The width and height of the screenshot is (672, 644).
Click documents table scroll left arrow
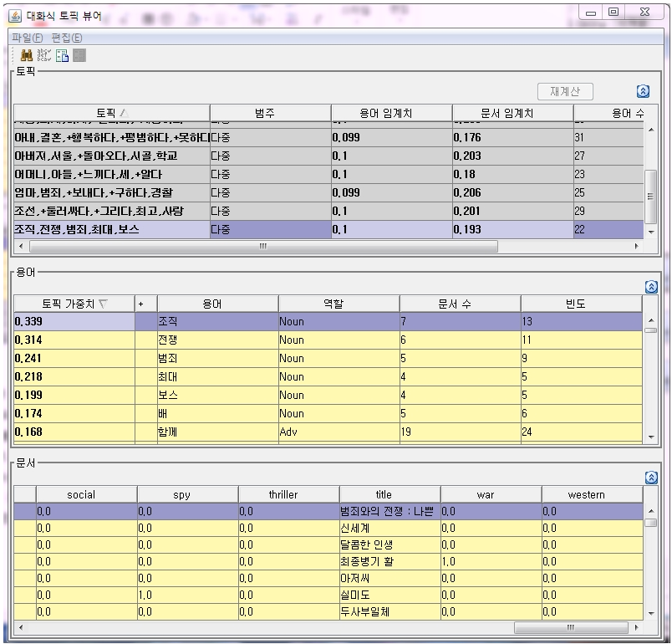click(x=21, y=627)
